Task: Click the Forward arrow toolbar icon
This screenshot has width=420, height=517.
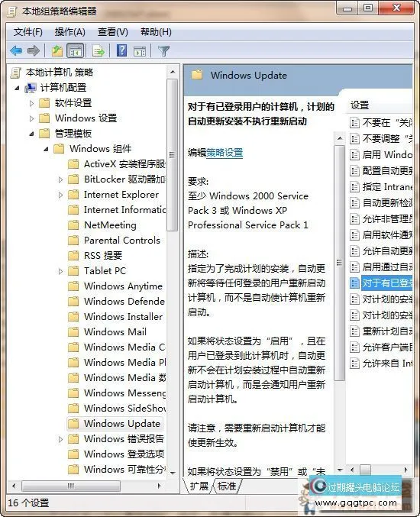Action: tap(34, 50)
